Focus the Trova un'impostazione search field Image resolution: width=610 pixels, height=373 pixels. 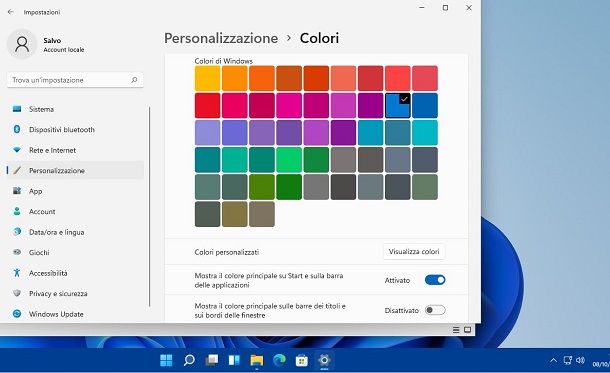click(75, 80)
